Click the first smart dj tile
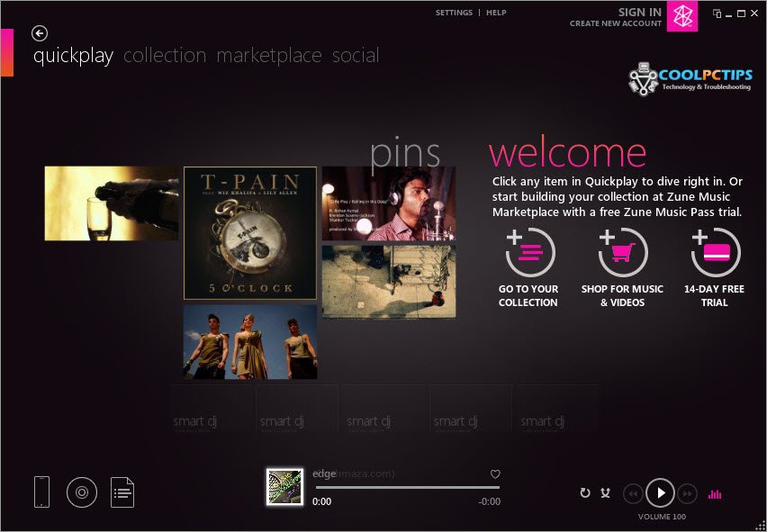Viewport: 767px width, 532px height. pos(212,409)
